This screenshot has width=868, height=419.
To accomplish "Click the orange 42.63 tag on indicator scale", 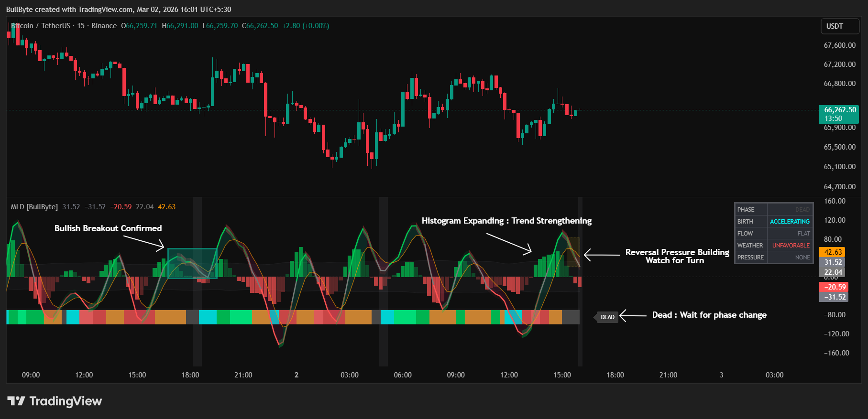I will click(833, 252).
